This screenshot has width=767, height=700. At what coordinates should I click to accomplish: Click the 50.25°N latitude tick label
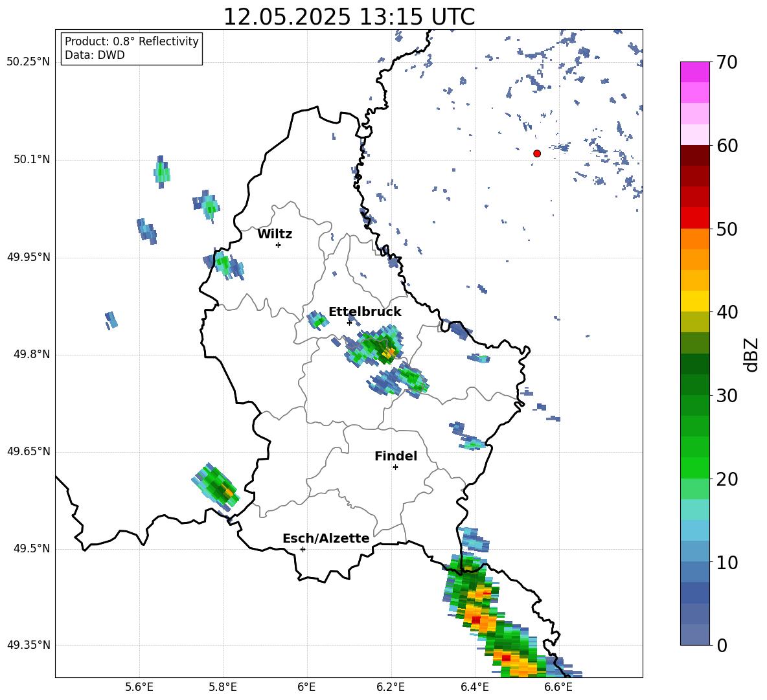pos(29,62)
